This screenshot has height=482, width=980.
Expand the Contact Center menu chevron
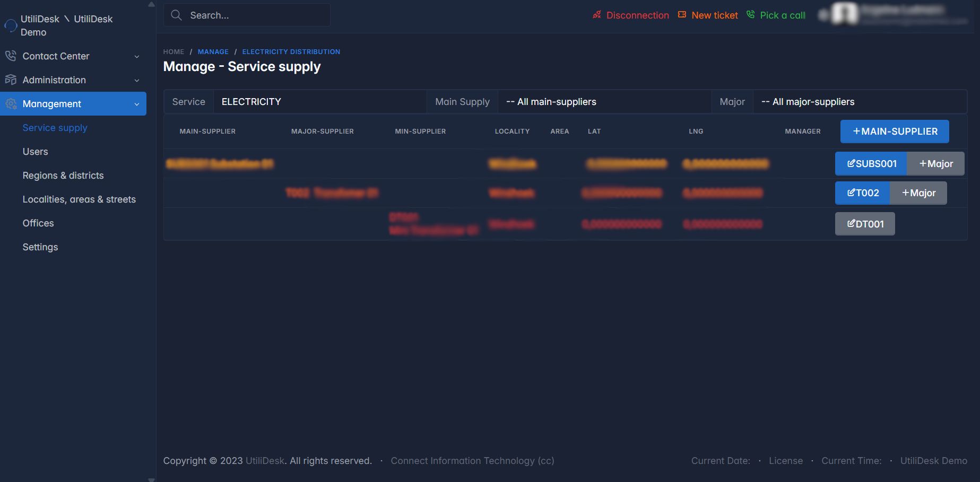pos(137,56)
